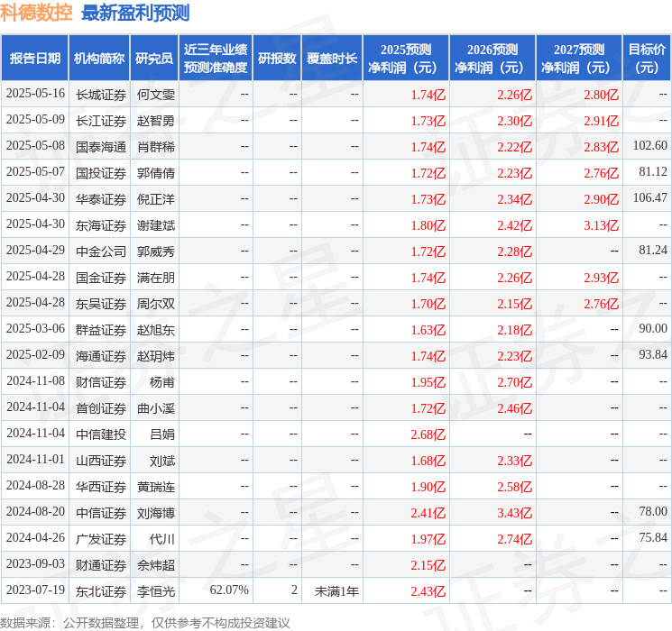
Task: Select analyst 李恒光 in the last row
Action: pyautogui.click(x=155, y=591)
